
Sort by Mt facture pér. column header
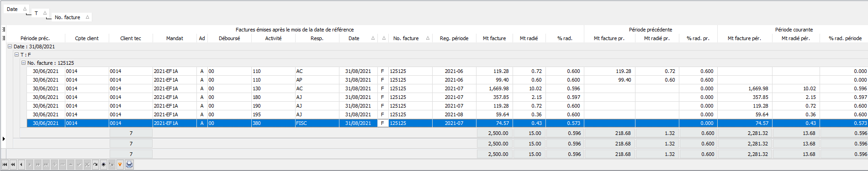coord(745,38)
